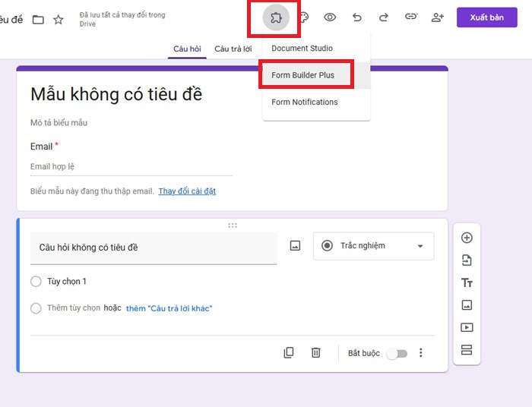
Task: Preview the form with eye icon
Action: point(330,17)
